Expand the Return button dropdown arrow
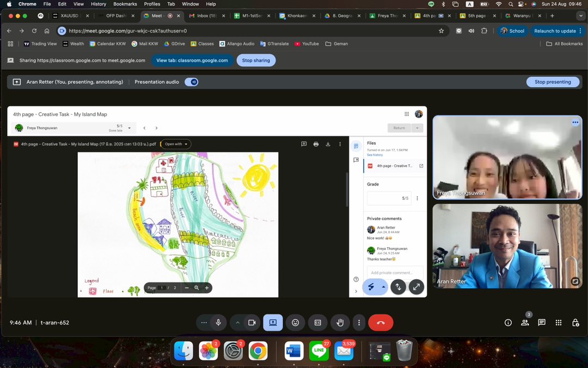 pyautogui.click(x=418, y=128)
